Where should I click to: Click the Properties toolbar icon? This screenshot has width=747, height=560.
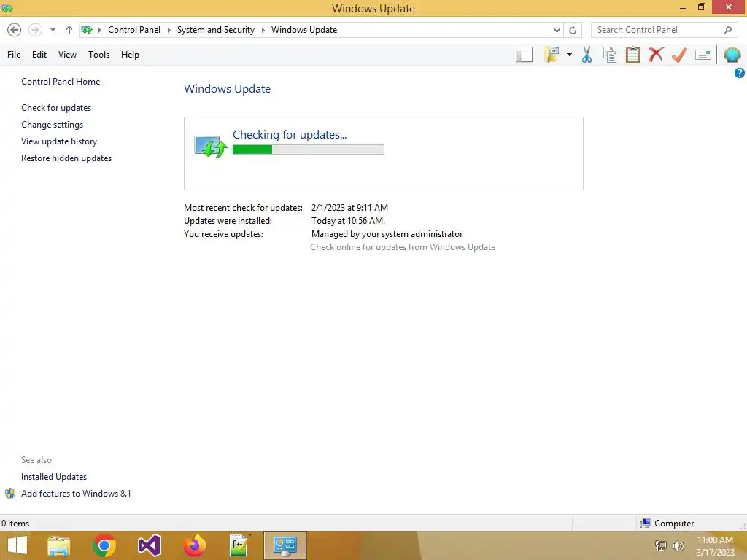[703, 55]
